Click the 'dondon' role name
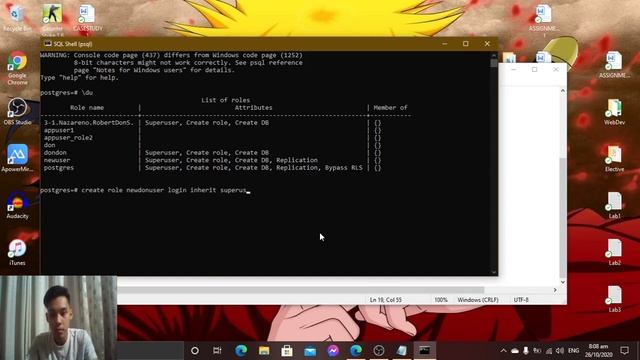This screenshot has height=360, width=640. coord(55,153)
